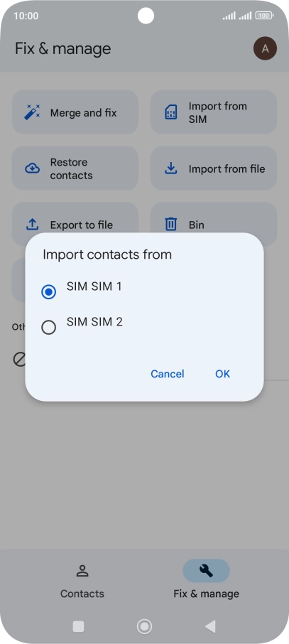The image size is (289, 644).
Task: Tap the Android back navigation triangle
Action: click(210, 626)
